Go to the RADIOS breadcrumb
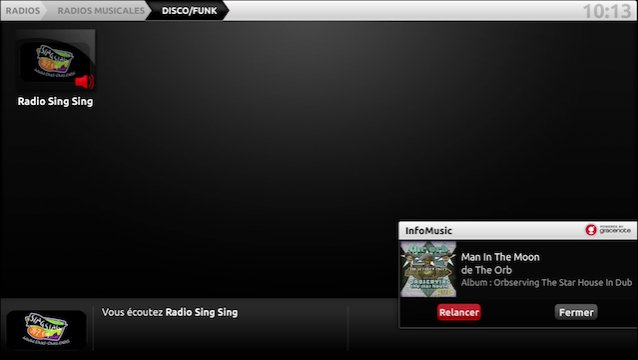This screenshot has height=360, width=638. tap(23, 11)
